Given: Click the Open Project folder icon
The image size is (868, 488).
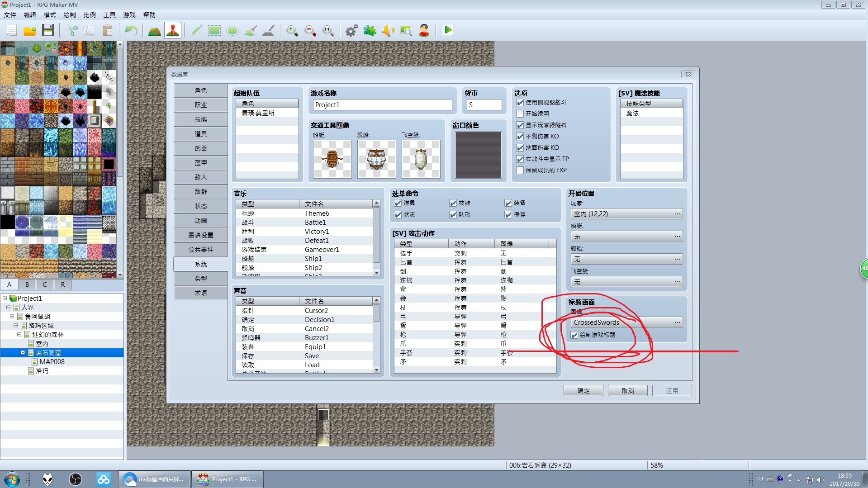Looking at the screenshot, I should click(x=30, y=30).
